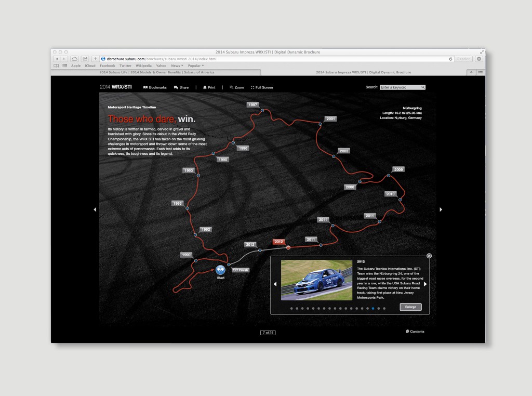
Task: Show previous slide in 2012 popup
Action: [x=275, y=284]
